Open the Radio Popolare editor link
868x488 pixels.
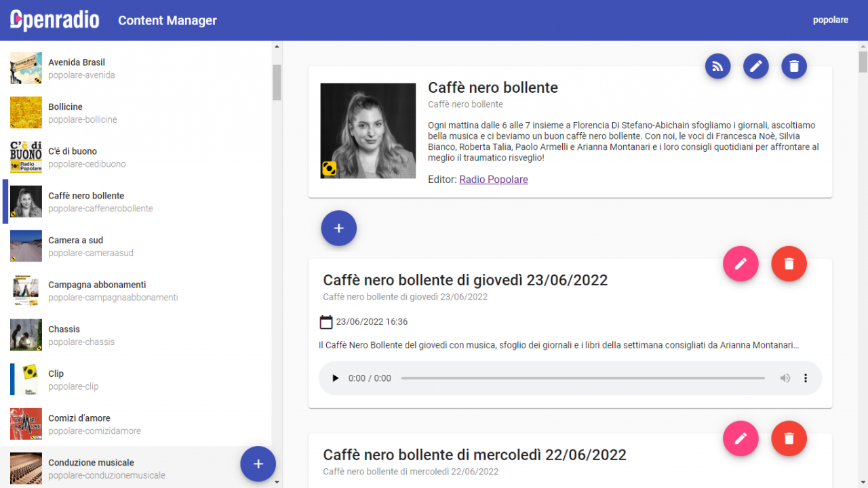[493, 179]
